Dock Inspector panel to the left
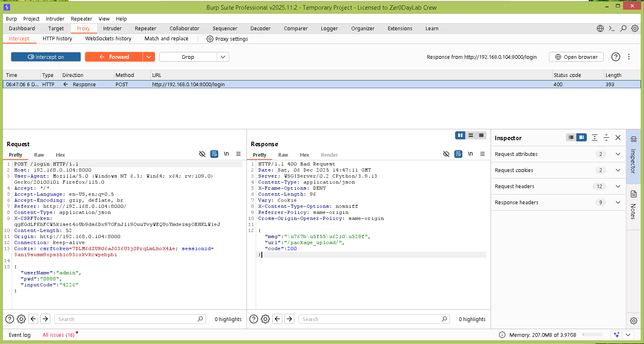This screenshot has height=344, width=644. point(571,137)
